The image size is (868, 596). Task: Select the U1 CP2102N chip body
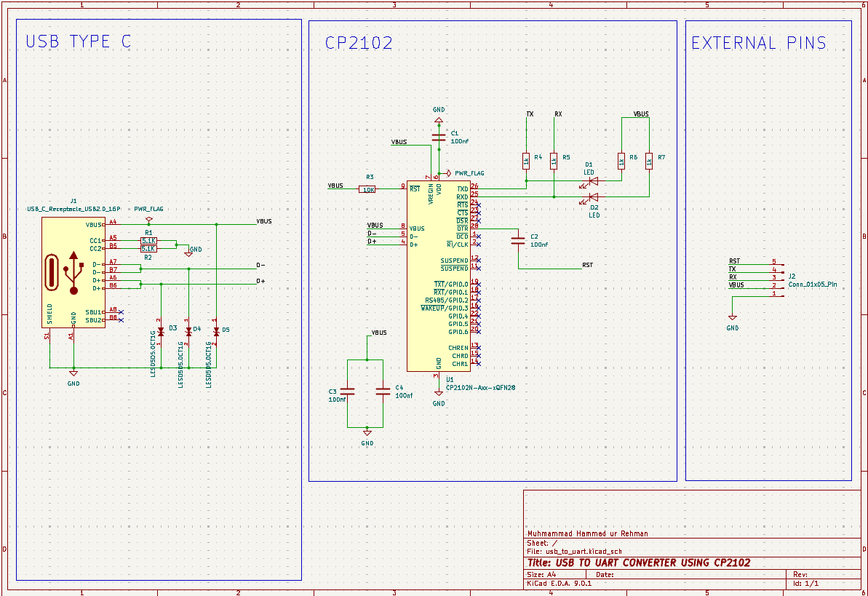439,276
